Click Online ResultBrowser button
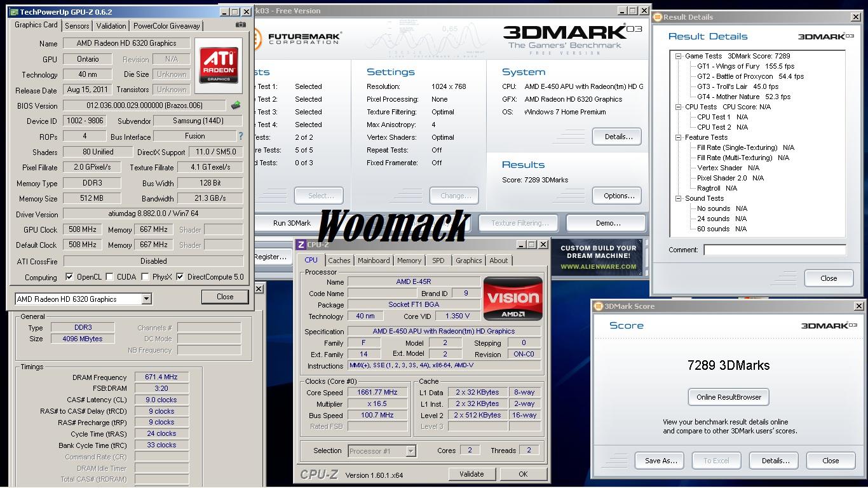 coord(729,397)
